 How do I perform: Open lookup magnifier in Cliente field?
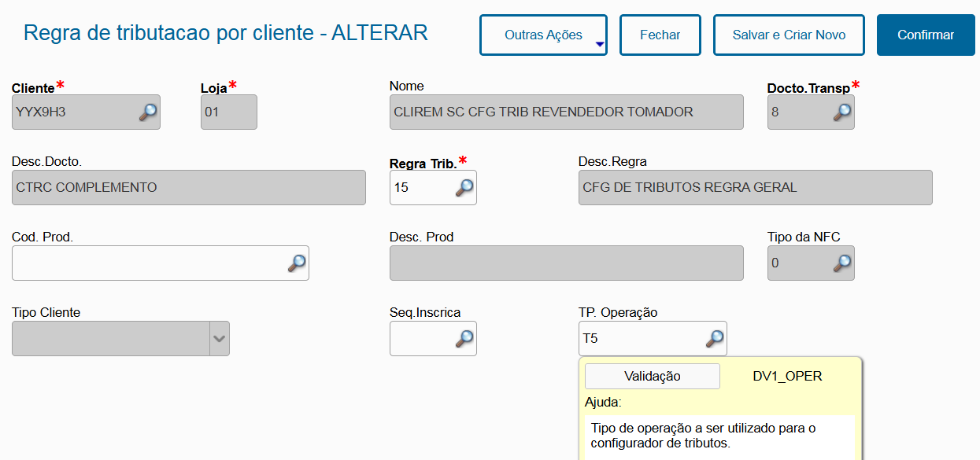pyautogui.click(x=148, y=112)
